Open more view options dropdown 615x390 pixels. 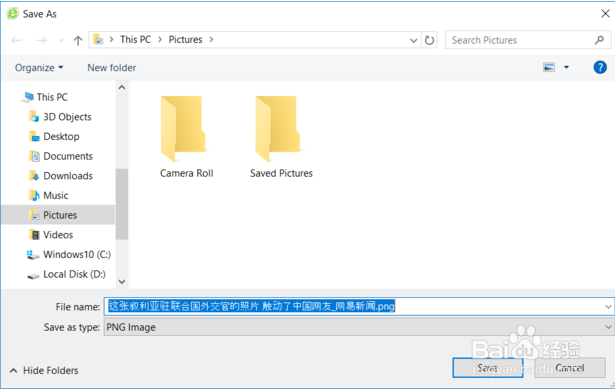click(x=566, y=67)
